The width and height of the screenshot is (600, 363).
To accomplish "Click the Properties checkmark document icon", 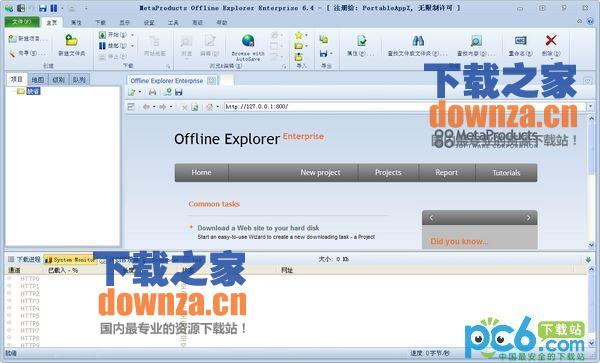I will (x=362, y=41).
